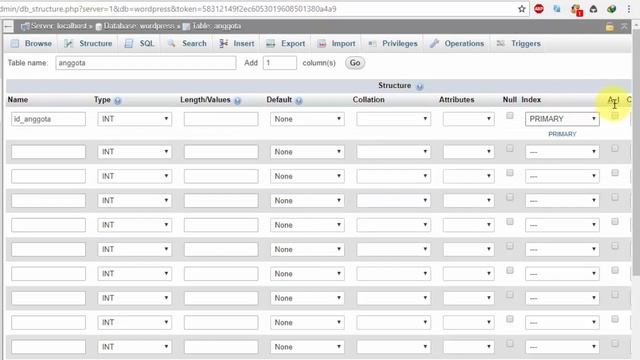640x360 pixels.
Task: Click the PRIMARY link below the index dropdown
Action: (562, 134)
